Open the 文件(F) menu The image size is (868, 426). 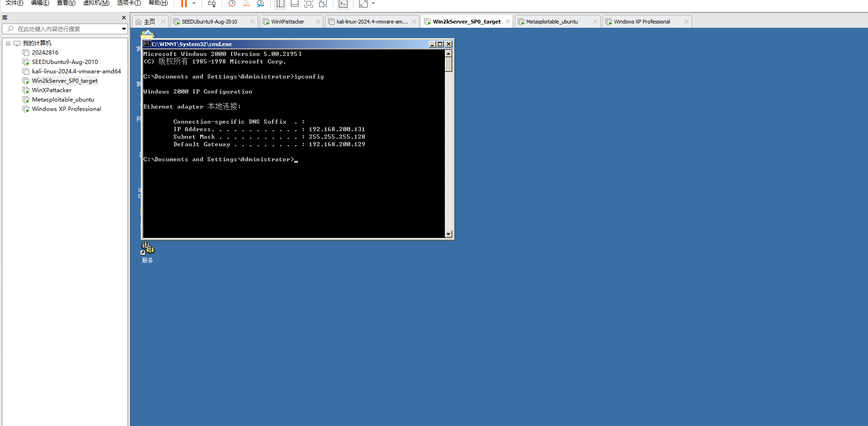pyautogui.click(x=15, y=3)
